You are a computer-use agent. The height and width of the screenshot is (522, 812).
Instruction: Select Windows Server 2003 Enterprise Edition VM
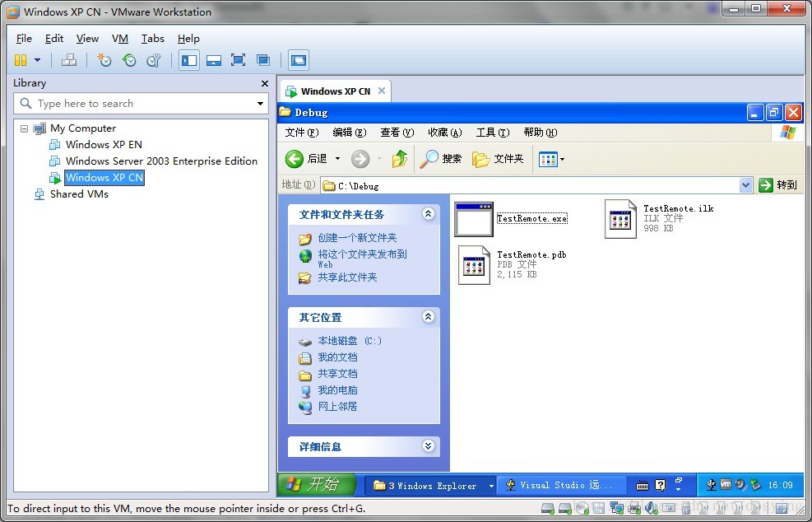[161, 161]
